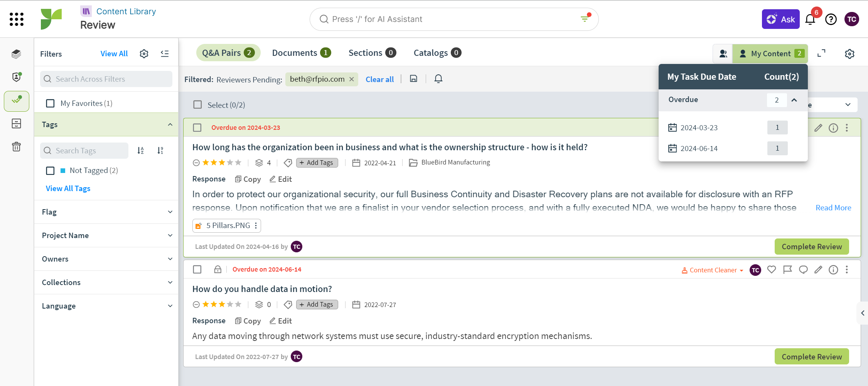Viewport: 868px width, 386px height.
Task: Click the search filter icon in AI search bar
Action: coord(585,18)
